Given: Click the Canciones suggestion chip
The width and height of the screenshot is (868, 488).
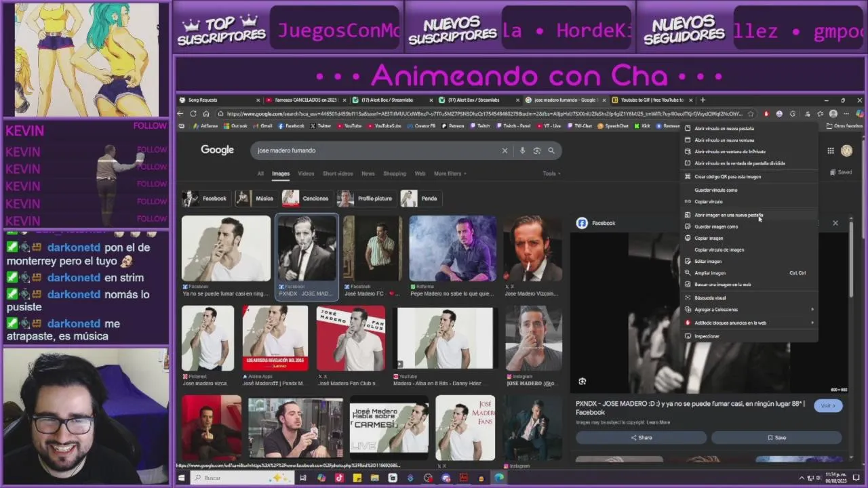Looking at the screenshot, I should 307,199.
